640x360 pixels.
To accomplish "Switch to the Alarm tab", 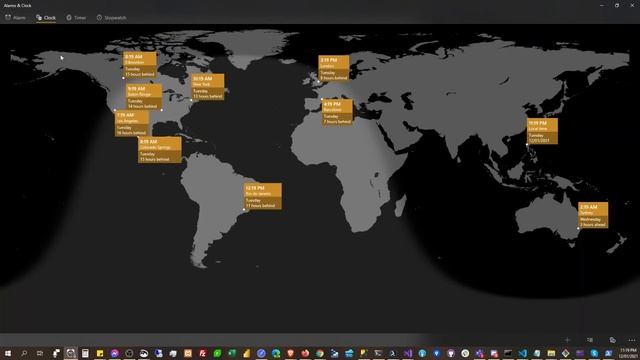I will 16,18.
